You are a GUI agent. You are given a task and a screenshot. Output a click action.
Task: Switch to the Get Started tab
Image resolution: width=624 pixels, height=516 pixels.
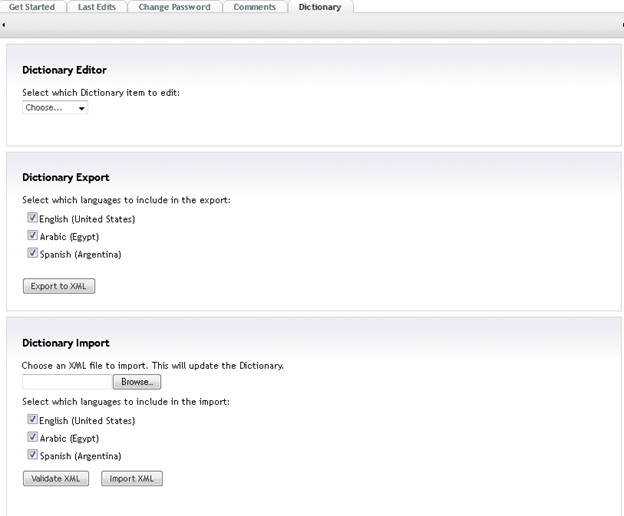pos(32,7)
